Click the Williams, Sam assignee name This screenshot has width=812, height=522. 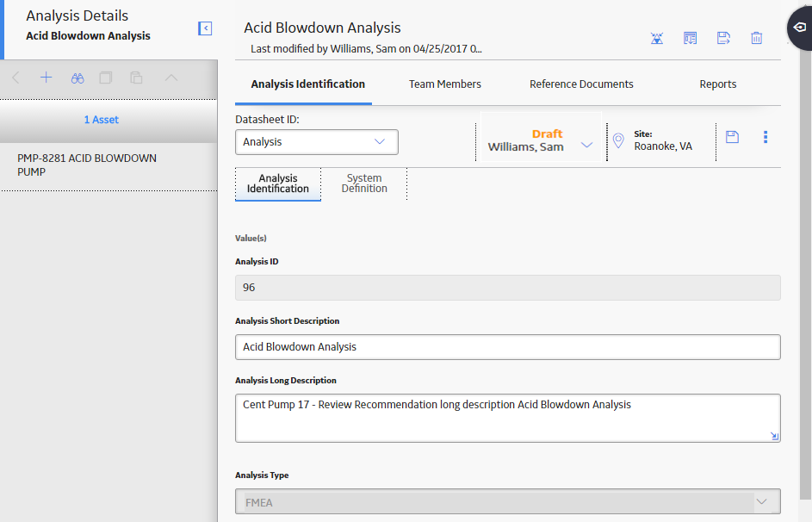(x=525, y=147)
